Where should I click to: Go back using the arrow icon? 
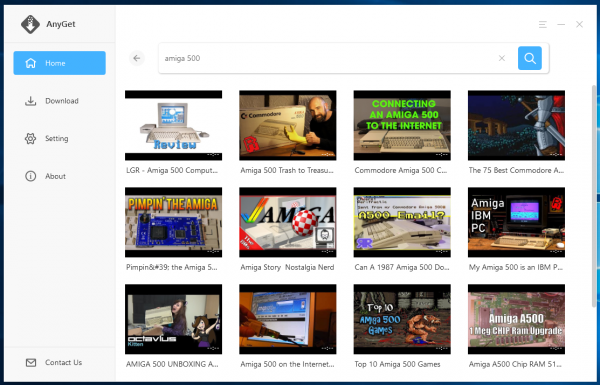pos(137,58)
